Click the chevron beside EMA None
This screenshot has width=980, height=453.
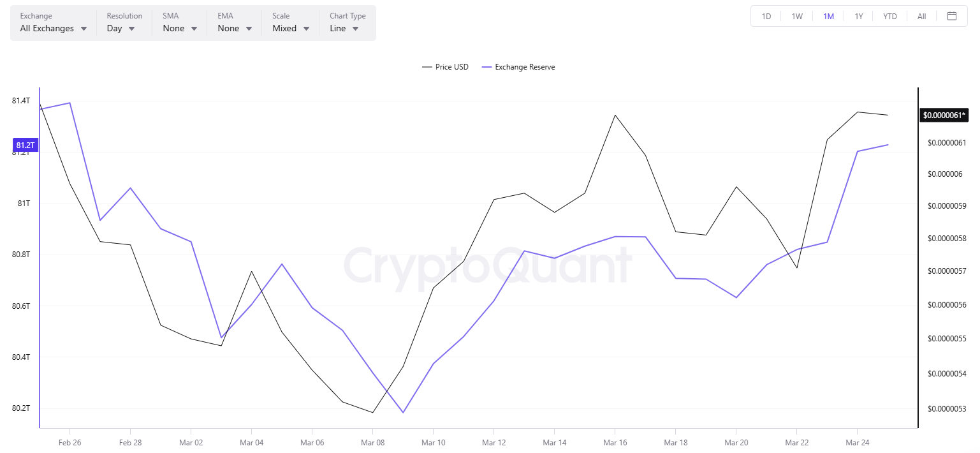tap(249, 28)
